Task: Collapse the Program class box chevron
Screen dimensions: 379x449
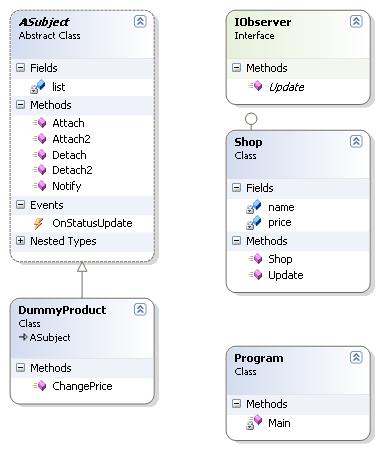Action: (x=356, y=357)
